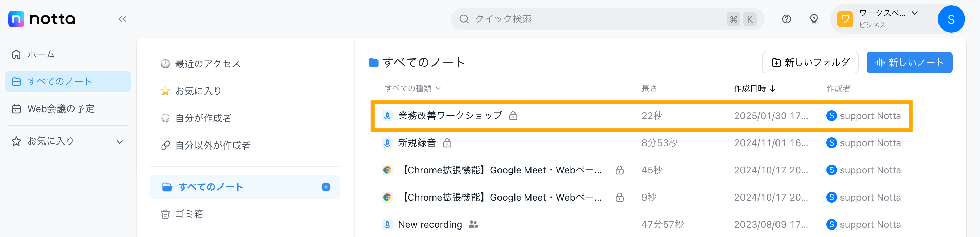980x237 pixels.
Task: Click lock icon next to 新規録音
Action: click(x=447, y=143)
